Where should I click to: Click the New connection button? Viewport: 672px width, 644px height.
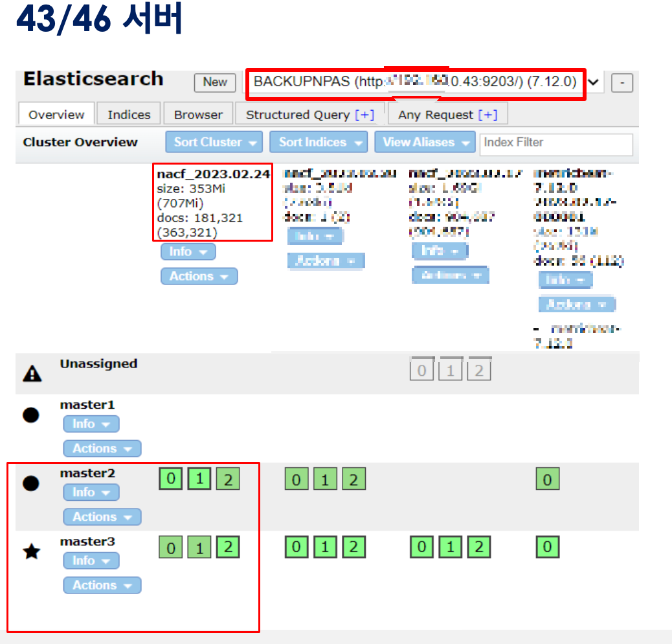215,82
